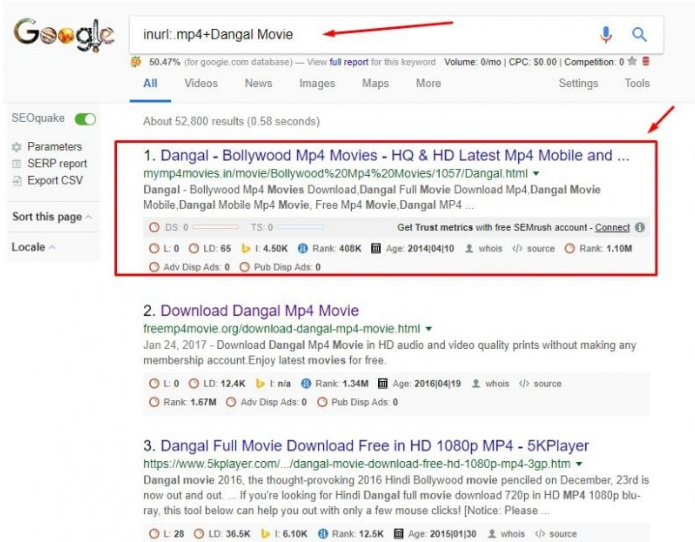This screenshot has width=695, height=542.
Task: Click the SERP report icon
Action: 17,164
